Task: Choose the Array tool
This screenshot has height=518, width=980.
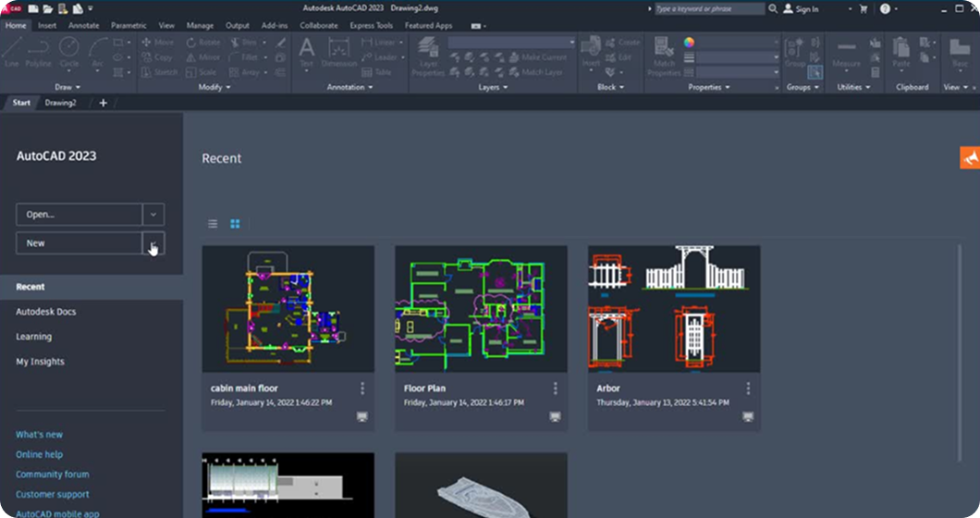Action: click(244, 72)
